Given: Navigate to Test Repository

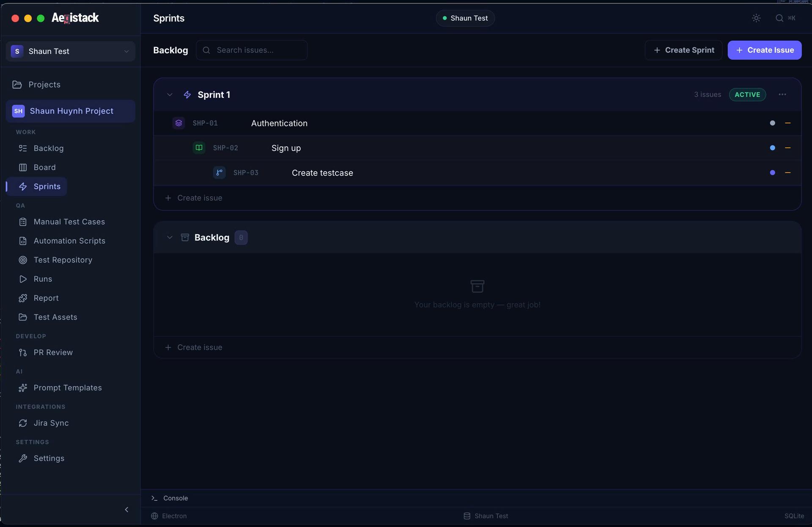Looking at the screenshot, I should pyautogui.click(x=63, y=260).
